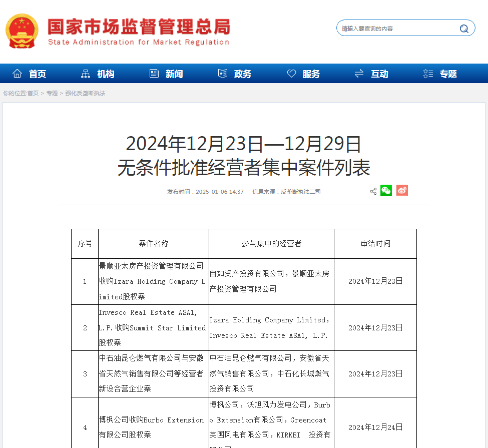Click the search magnifier icon

pyautogui.click(x=464, y=29)
